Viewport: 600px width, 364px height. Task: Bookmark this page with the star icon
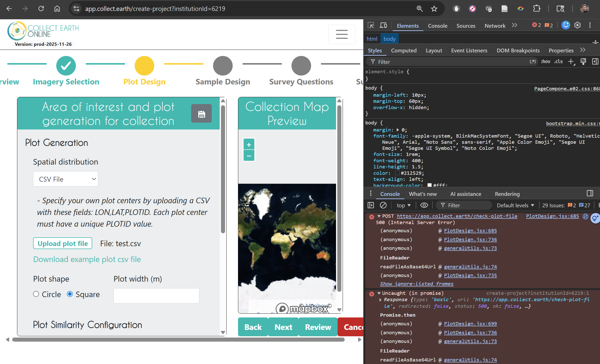(434, 9)
